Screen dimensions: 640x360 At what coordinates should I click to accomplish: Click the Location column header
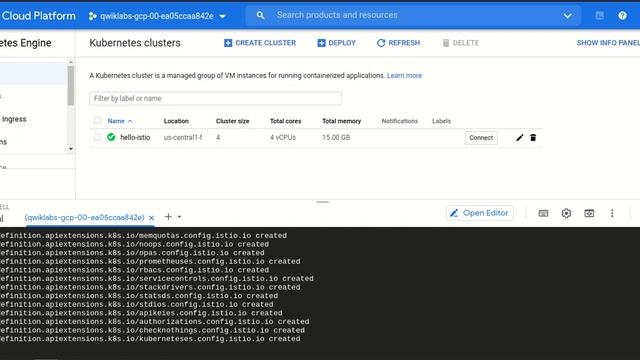pos(176,121)
